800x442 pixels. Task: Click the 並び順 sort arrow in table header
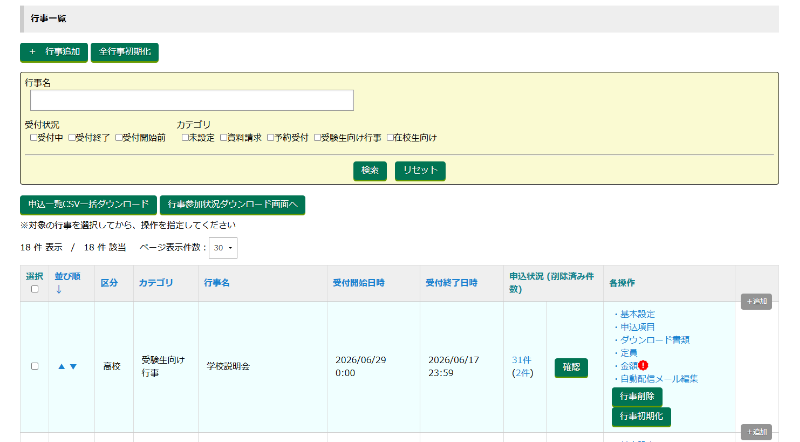[58, 290]
